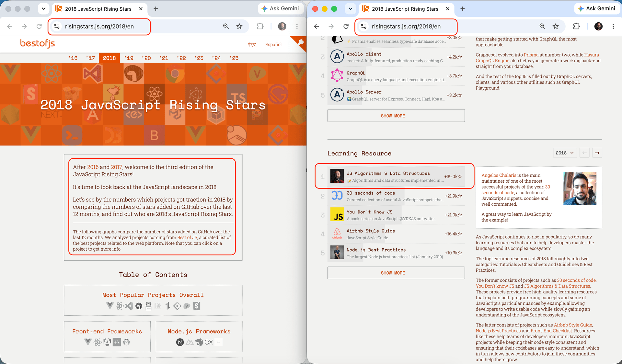Image resolution: width=622 pixels, height=364 pixels.
Task: Open site information in right window's address bar
Action: pyautogui.click(x=364, y=27)
